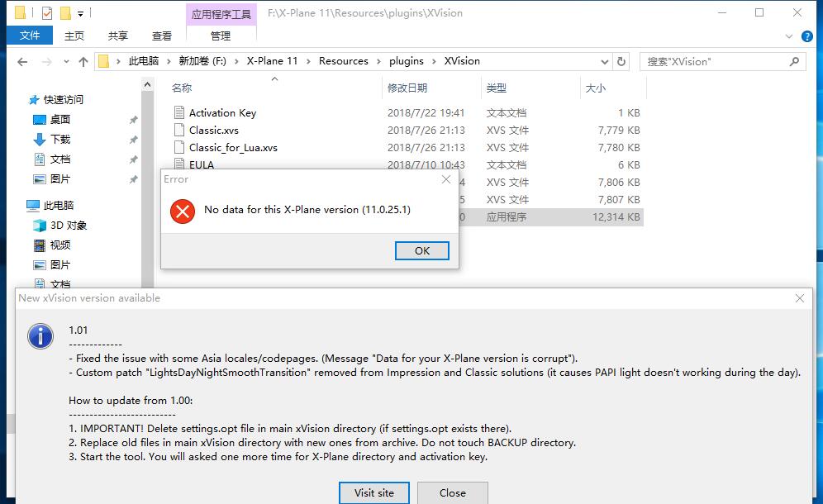Close the Error dialog with X

click(x=445, y=179)
